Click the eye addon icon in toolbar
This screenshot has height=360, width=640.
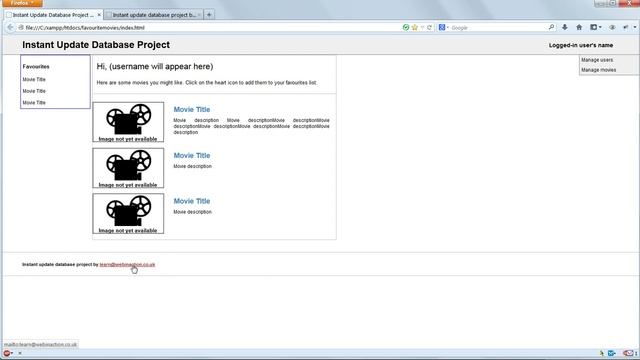pos(612,27)
